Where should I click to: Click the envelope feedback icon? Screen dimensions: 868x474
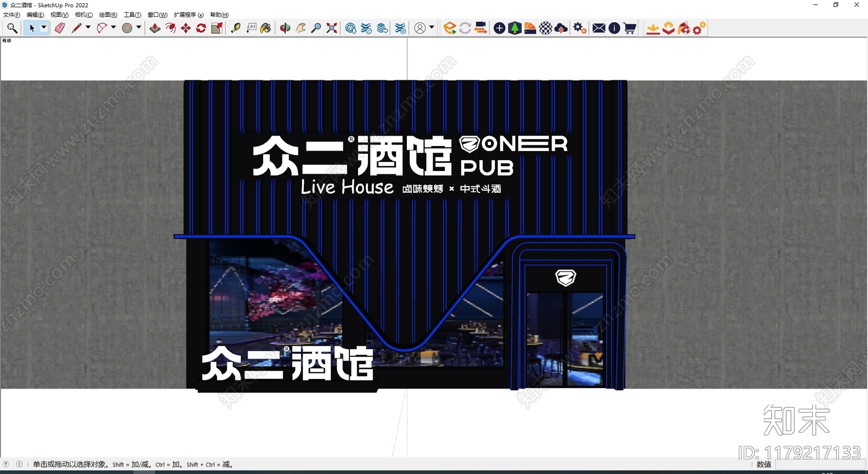coord(599,28)
